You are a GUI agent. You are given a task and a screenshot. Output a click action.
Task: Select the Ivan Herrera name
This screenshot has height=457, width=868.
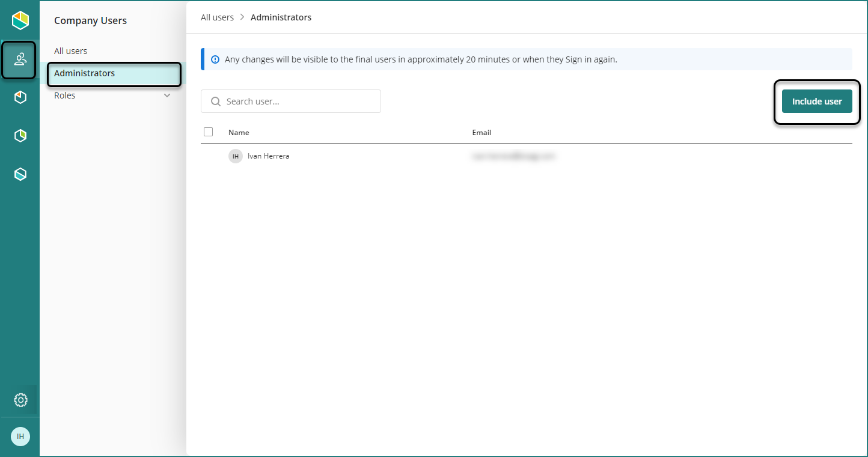[268, 156]
